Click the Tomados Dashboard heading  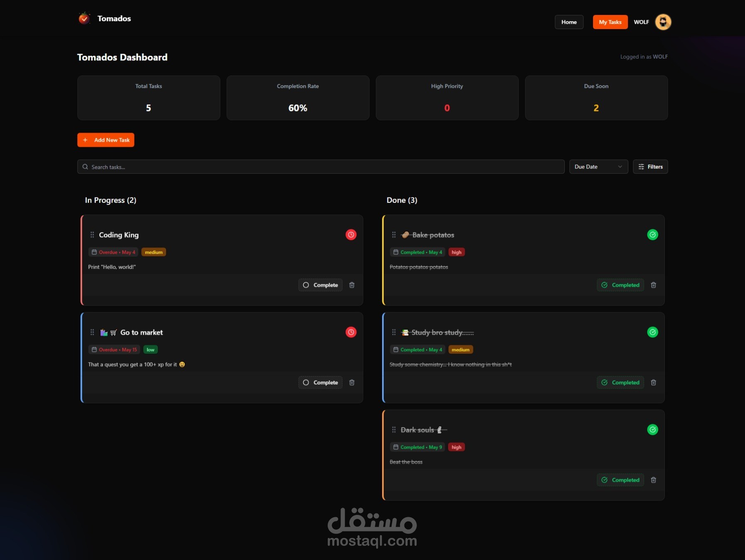coord(123,57)
